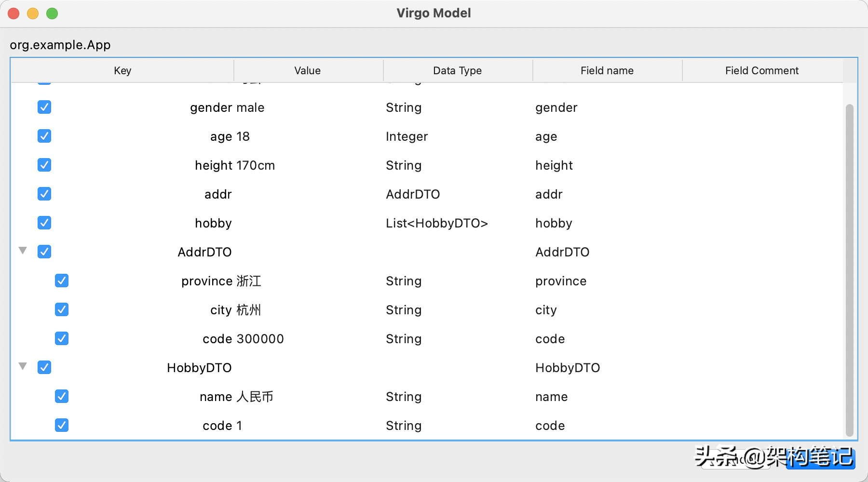Click String data type in city row

tap(404, 310)
